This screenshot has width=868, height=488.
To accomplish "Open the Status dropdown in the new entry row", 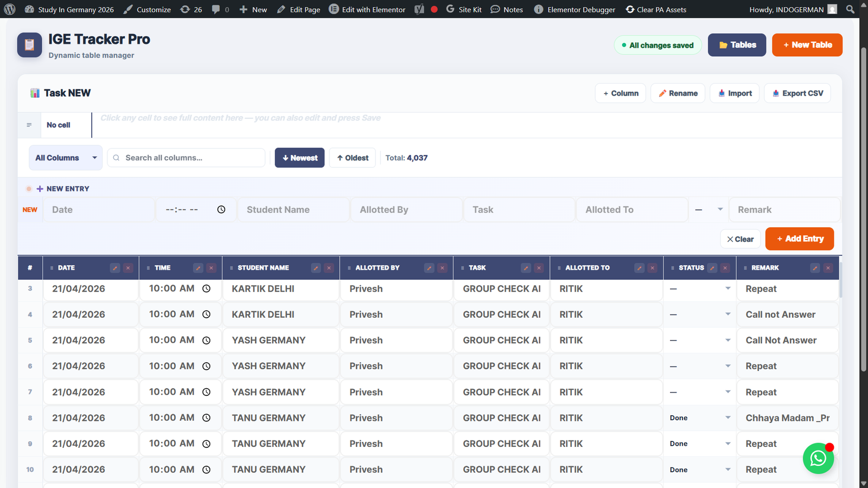I will (708, 209).
